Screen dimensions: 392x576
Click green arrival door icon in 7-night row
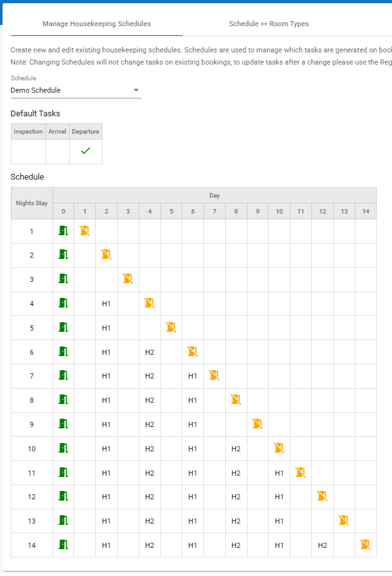click(x=63, y=376)
